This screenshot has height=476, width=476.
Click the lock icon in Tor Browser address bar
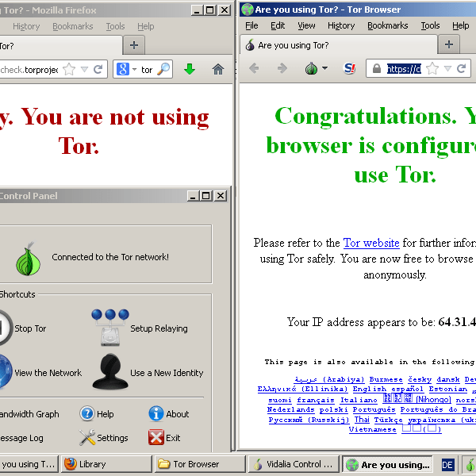pos(376,68)
